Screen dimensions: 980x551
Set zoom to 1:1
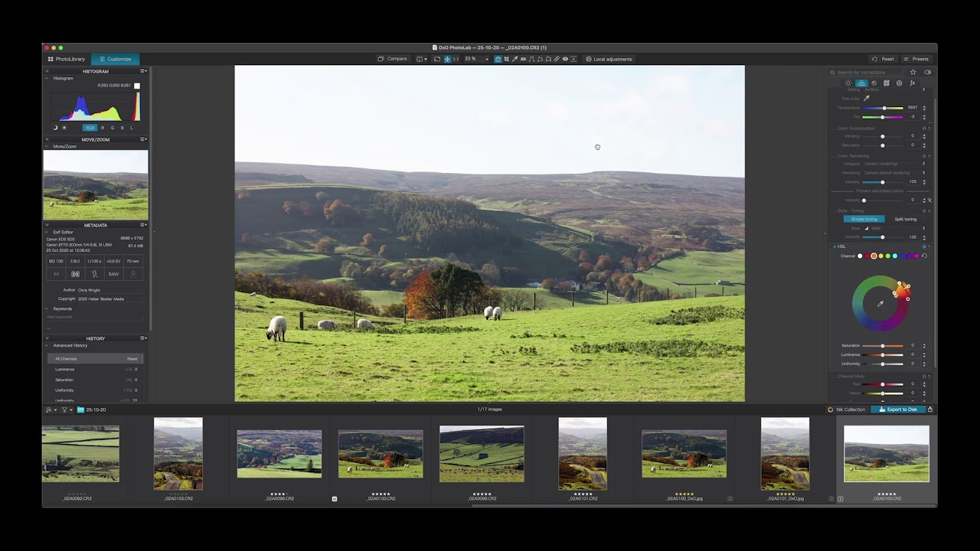pos(456,59)
